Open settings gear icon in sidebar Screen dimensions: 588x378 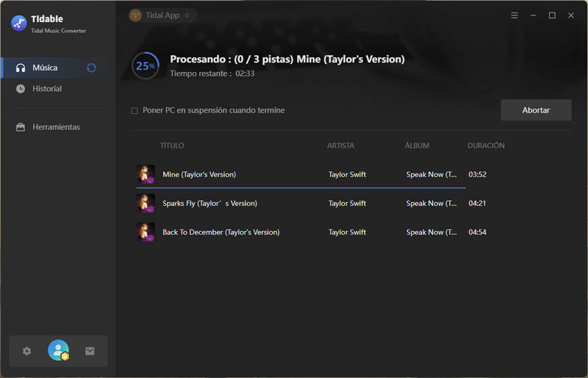click(x=26, y=351)
